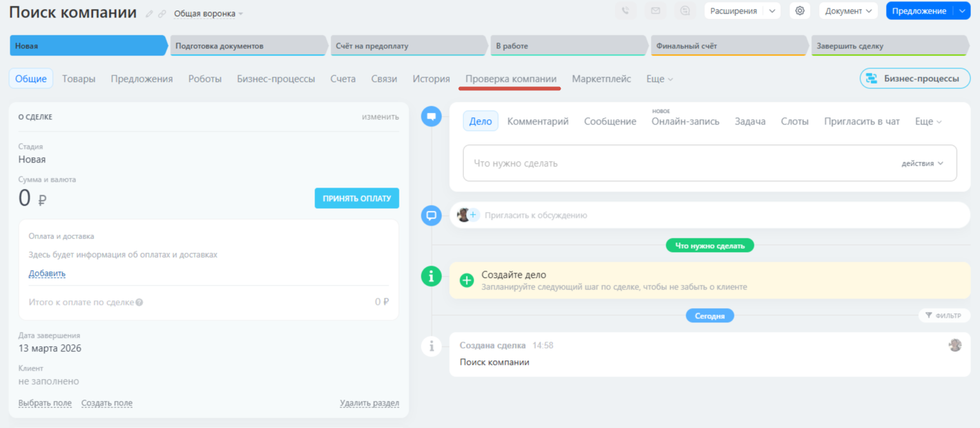Click the grey info icon beside Создана сделка

click(431, 347)
